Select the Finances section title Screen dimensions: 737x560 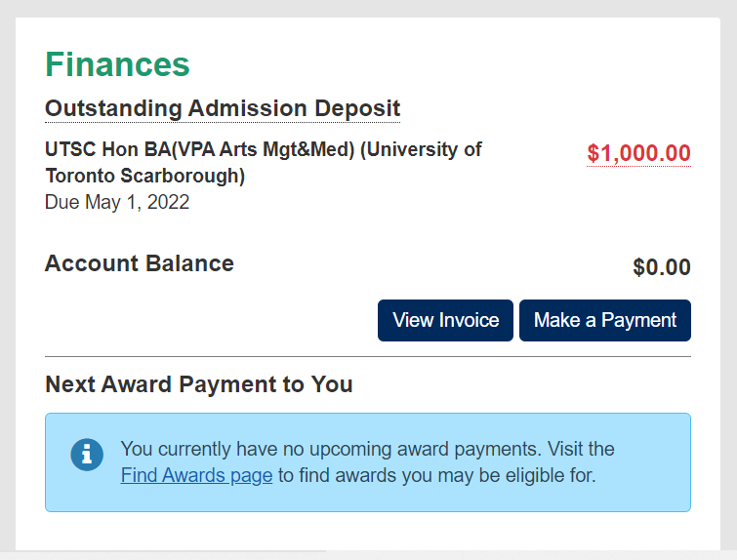click(x=117, y=64)
